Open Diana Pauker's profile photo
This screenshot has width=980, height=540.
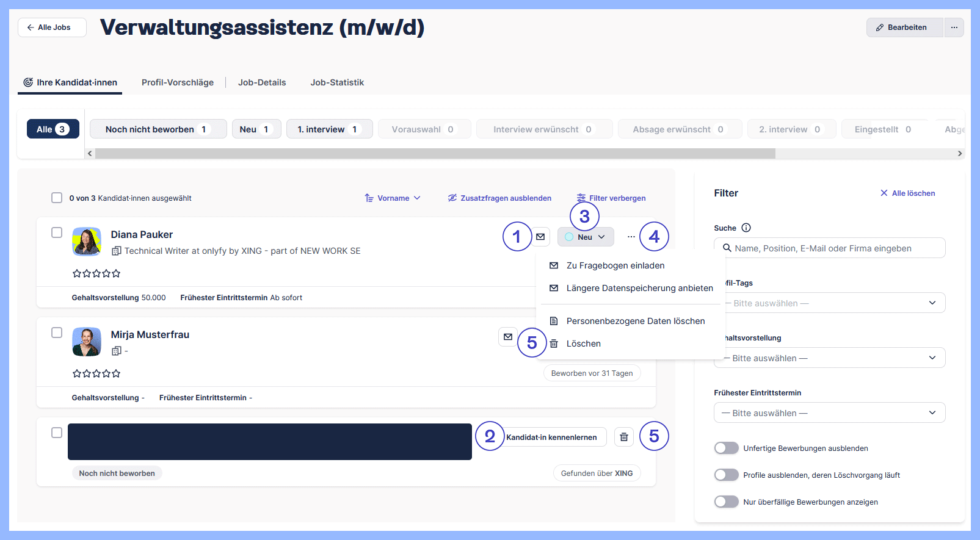(x=87, y=242)
